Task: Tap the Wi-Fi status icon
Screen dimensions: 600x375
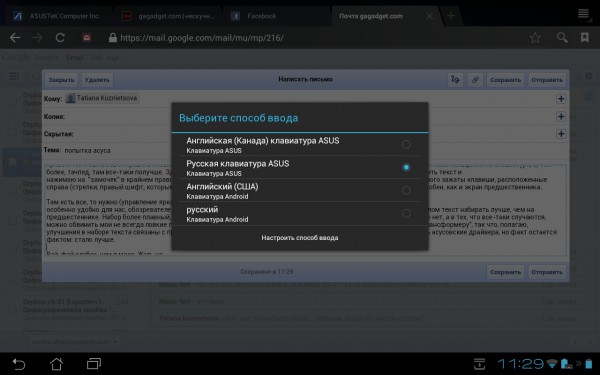Action: [x=552, y=364]
